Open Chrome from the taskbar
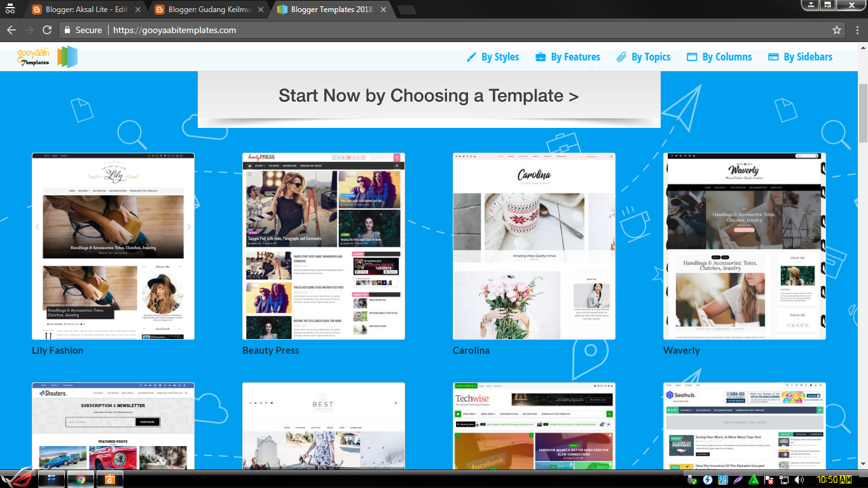This screenshot has width=868, height=488. (80, 479)
